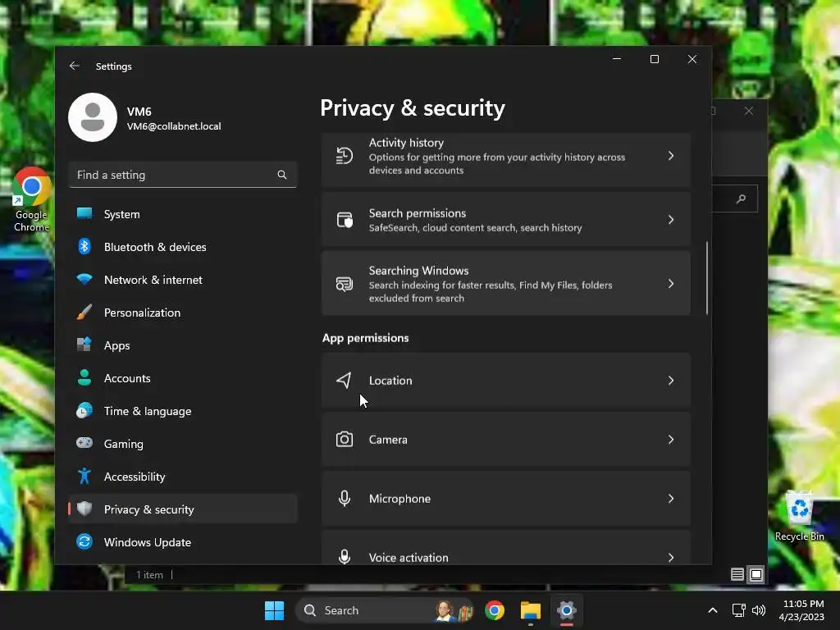The height and width of the screenshot is (630, 840).
Task: Click the back arrow in Settings
Action: point(75,66)
